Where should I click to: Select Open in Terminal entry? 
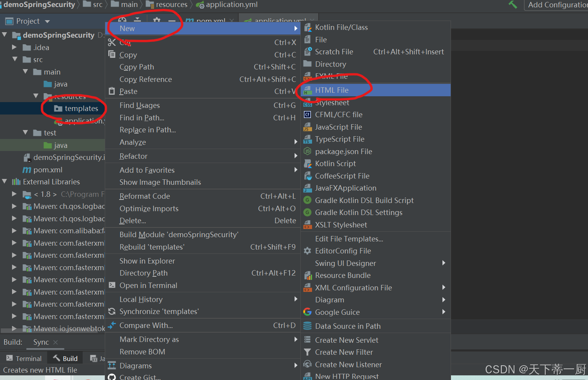click(203, 285)
